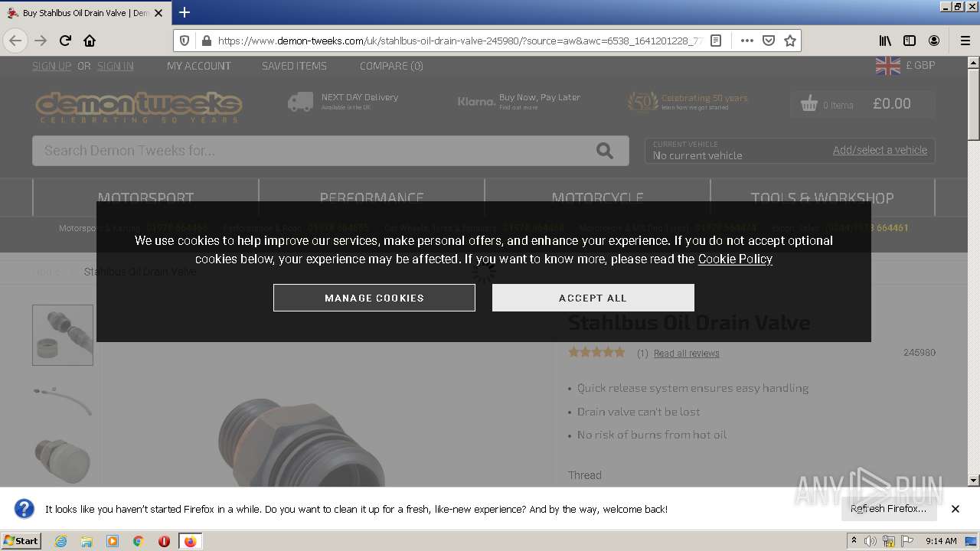Click Refresh Firefox button
Viewport: 980px width, 551px height.
(888, 509)
